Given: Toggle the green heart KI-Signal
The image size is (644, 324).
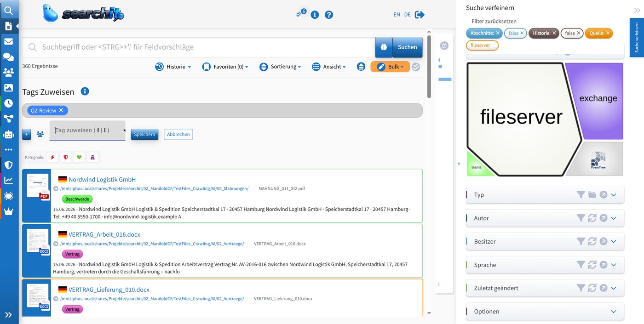Looking at the screenshot, I should click(79, 157).
